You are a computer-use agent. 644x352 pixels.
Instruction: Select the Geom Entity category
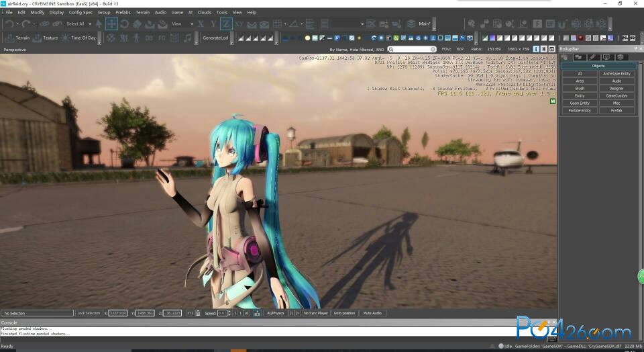580,103
